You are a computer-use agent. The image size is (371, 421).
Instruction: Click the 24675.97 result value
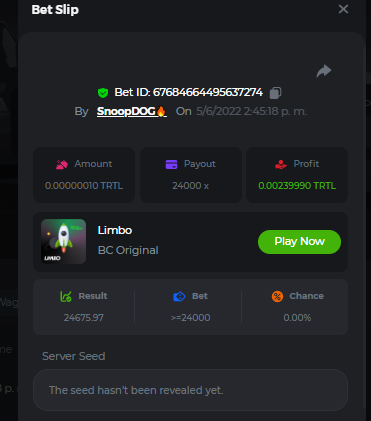(84, 318)
